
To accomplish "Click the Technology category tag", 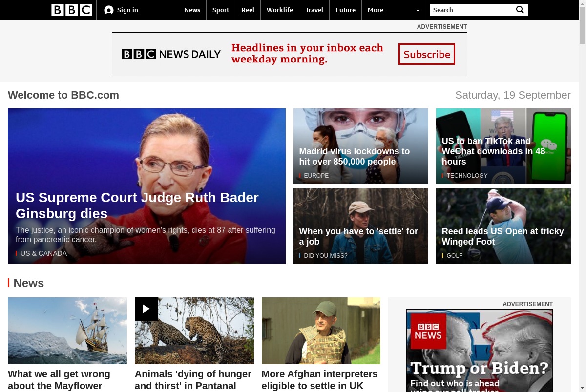I will point(467,176).
